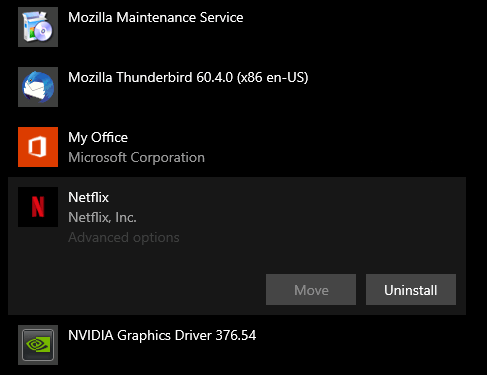Click the Mozilla Maintenance Service installer icon
The height and width of the screenshot is (375, 487).
38,27
